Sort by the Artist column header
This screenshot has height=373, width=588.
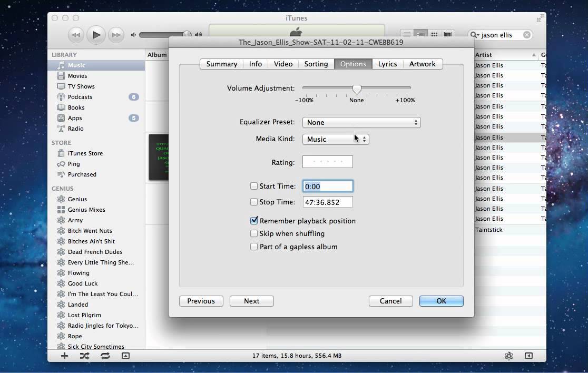pyautogui.click(x=505, y=55)
